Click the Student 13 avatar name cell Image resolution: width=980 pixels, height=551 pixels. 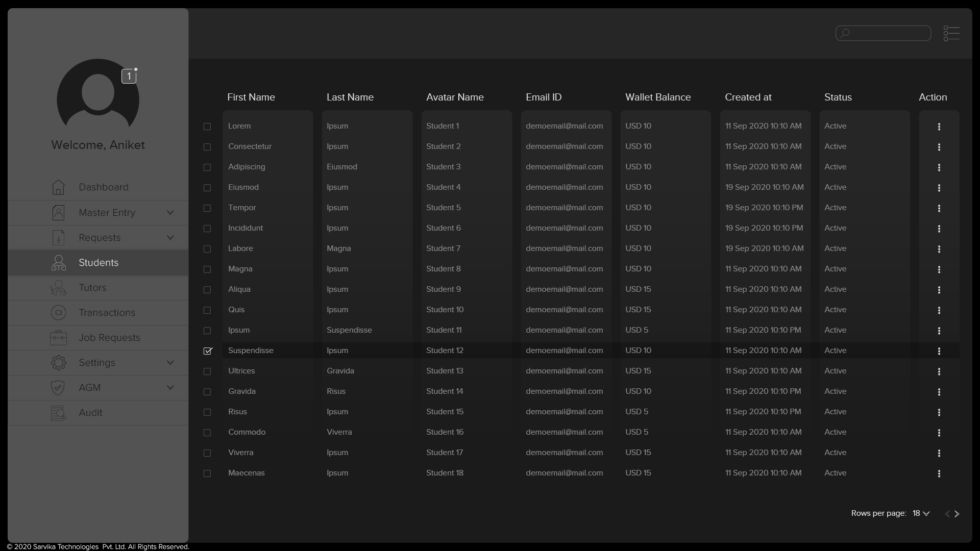445,371
